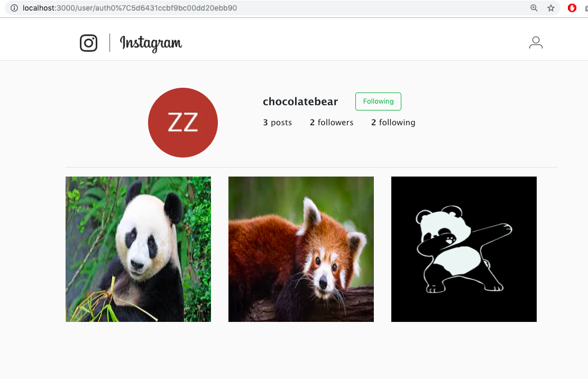Open the giant panda eating bamboo photo
This screenshot has height=379, width=588.
[139, 249]
